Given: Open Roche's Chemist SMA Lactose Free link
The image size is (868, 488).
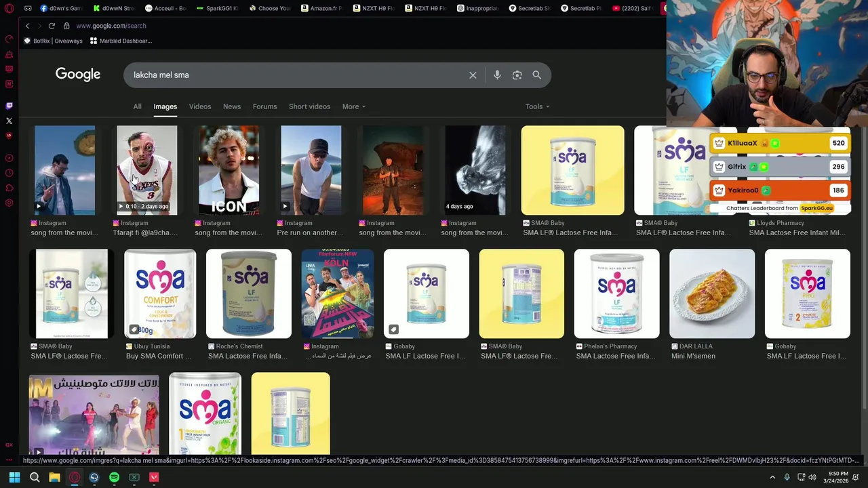Looking at the screenshot, I should coord(248,356).
